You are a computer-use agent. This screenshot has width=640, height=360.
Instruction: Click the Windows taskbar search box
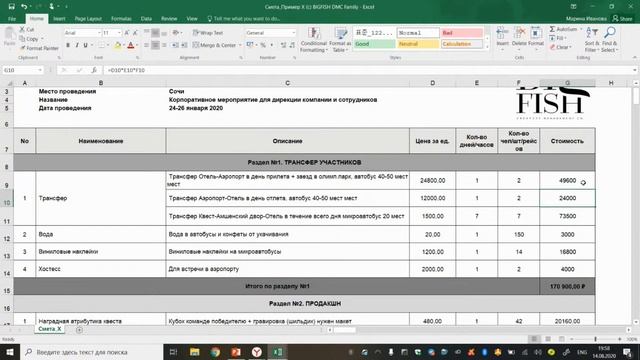(x=91, y=352)
